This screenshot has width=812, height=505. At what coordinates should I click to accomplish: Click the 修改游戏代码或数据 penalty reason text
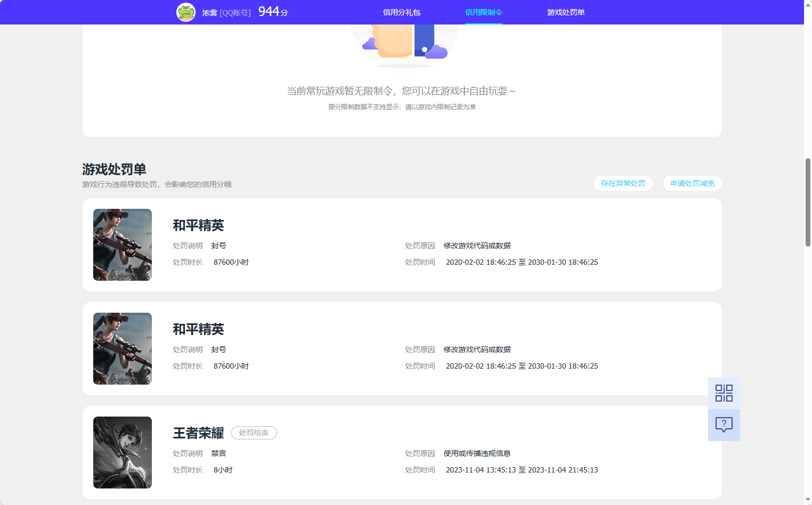[476, 245]
